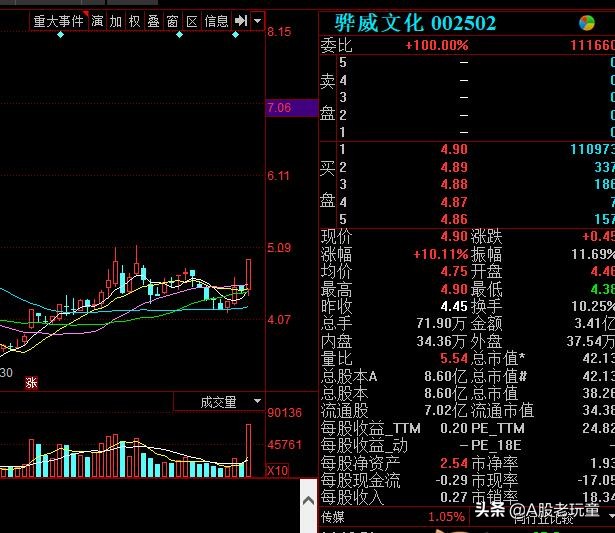
Task: Click the 每股净资产 value 2.54
Action: coord(454,463)
